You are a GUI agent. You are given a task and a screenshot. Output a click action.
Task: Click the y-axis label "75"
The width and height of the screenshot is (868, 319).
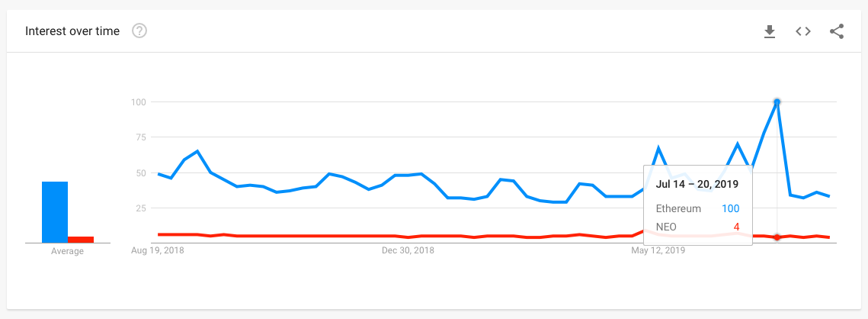139,137
